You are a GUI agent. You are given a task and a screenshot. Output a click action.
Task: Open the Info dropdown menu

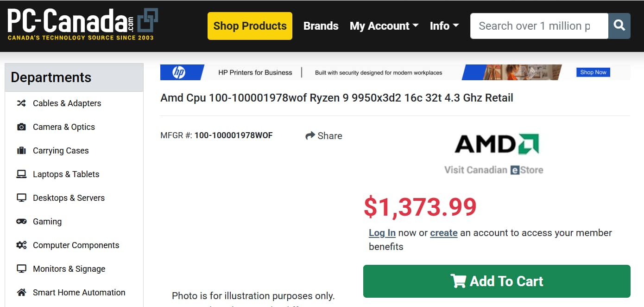click(x=444, y=26)
